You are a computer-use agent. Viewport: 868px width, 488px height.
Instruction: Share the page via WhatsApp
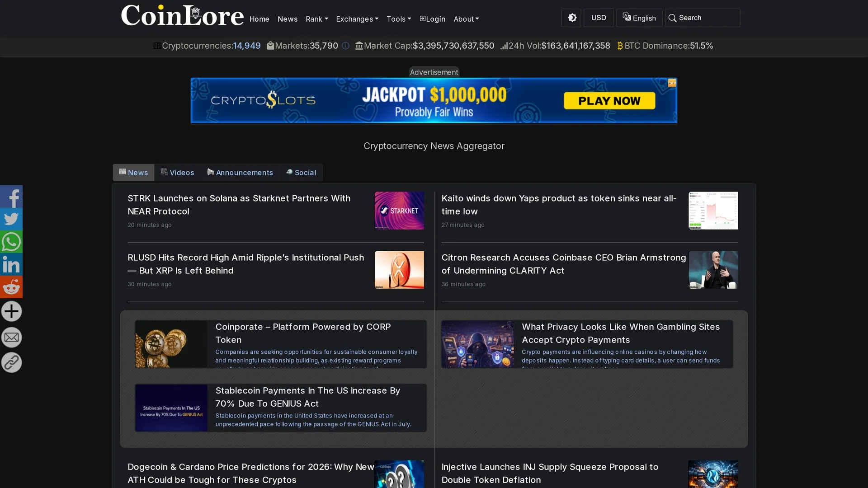tap(11, 242)
